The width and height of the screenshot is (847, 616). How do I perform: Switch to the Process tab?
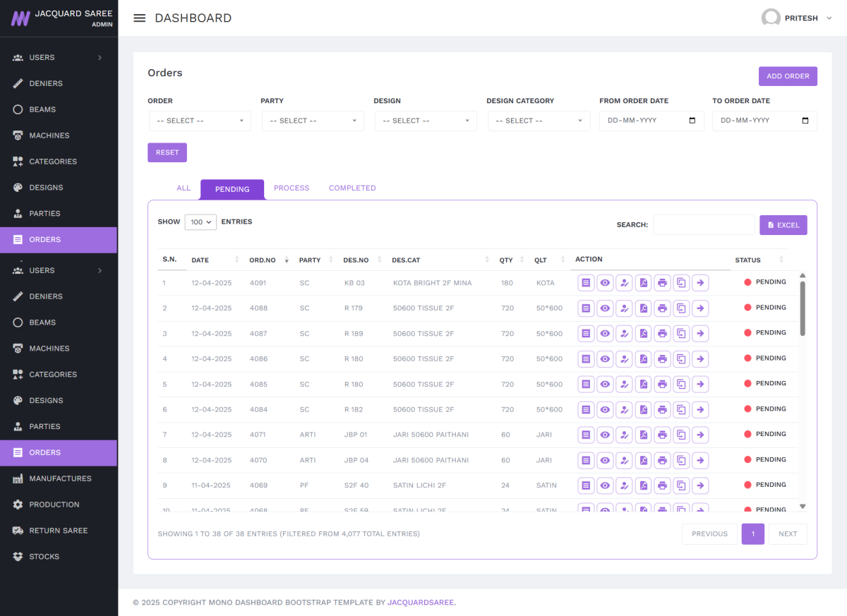tap(292, 188)
